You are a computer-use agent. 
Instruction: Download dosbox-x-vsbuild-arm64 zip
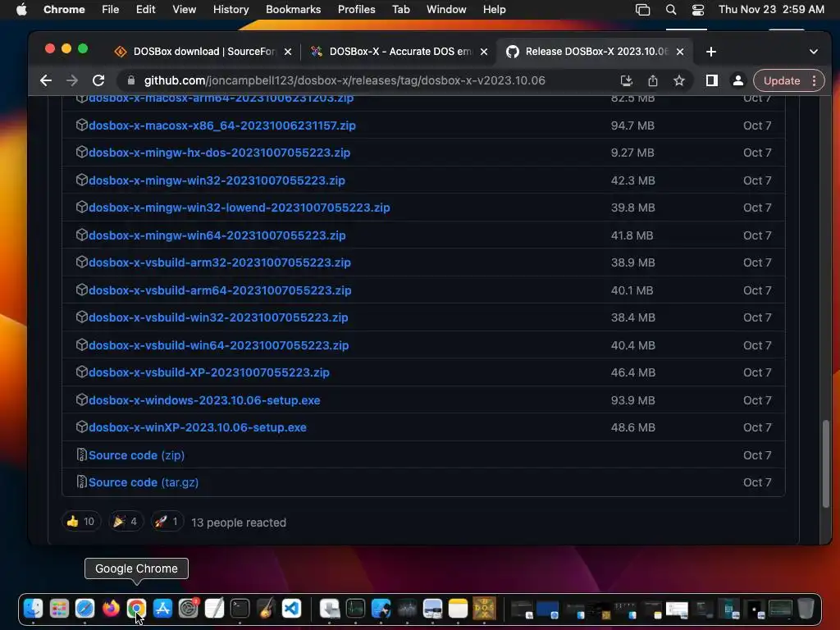[x=220, y=290]
